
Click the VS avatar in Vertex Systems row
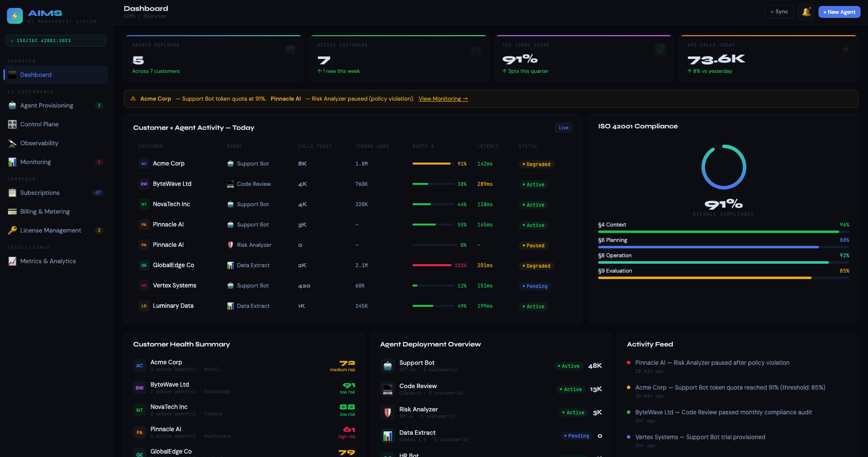coord(144,286)
